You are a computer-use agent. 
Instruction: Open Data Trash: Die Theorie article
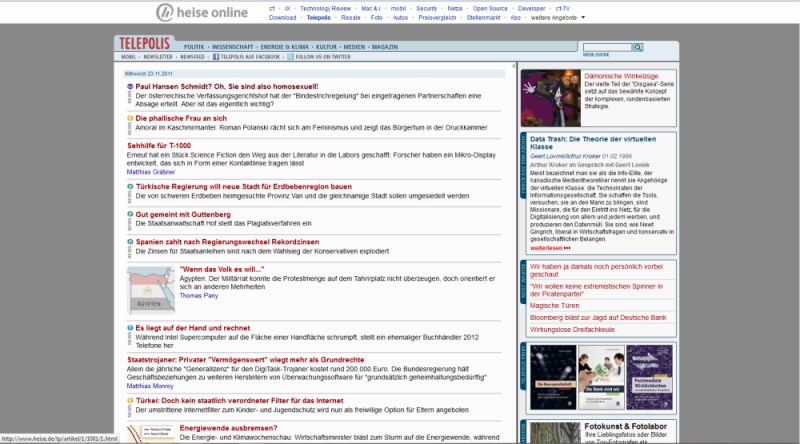click(x=593, y=142)
